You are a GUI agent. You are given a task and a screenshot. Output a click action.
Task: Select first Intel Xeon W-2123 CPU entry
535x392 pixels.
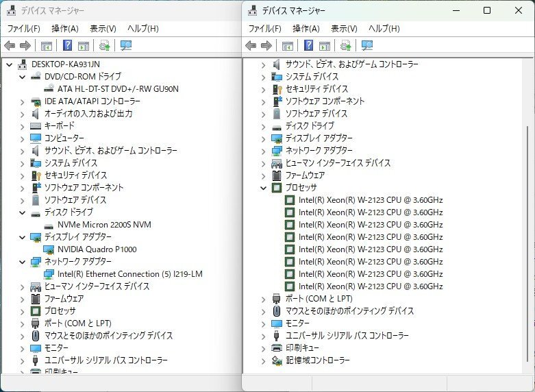click(371, 200)
